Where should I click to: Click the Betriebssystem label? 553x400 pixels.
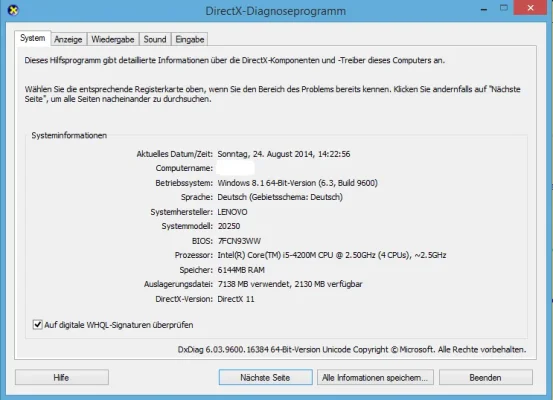(x=184, y=183)
